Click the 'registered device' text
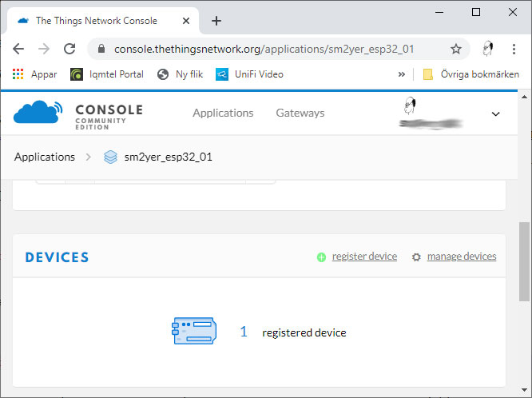This screenshot has width=532, height=398. pyautogui.click(x=304, y=332)
